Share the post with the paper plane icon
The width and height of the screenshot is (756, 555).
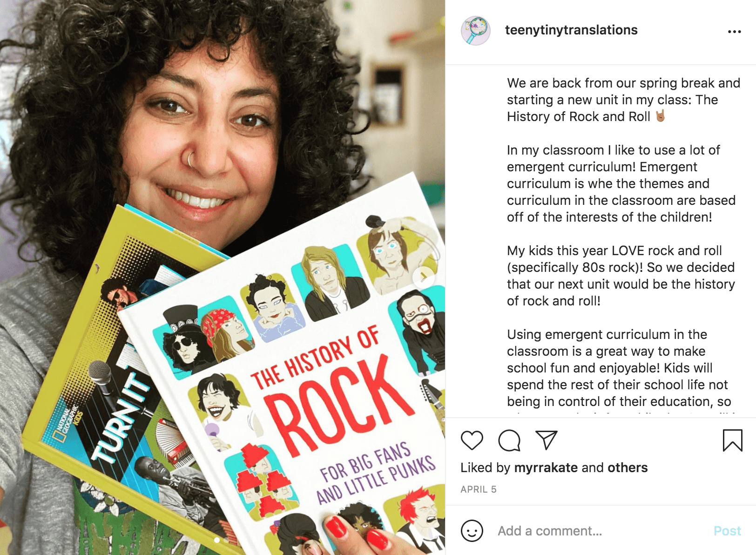tap(546, 440)
